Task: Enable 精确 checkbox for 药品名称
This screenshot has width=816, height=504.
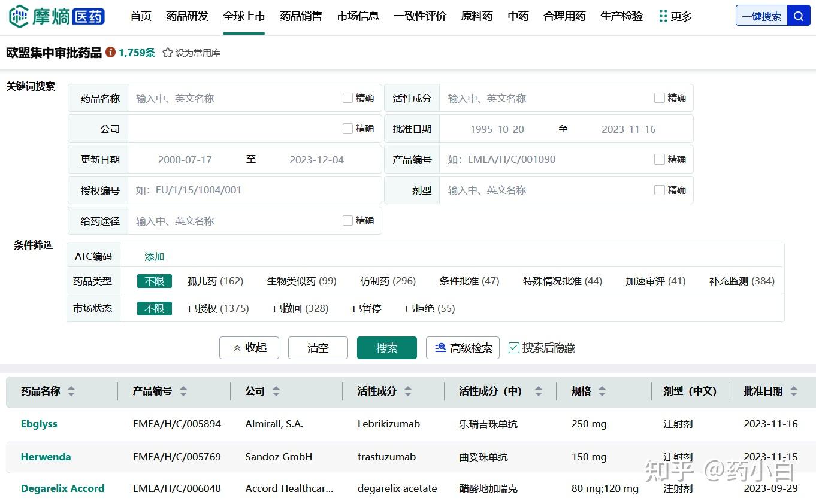Action: (x=347, y=97)
